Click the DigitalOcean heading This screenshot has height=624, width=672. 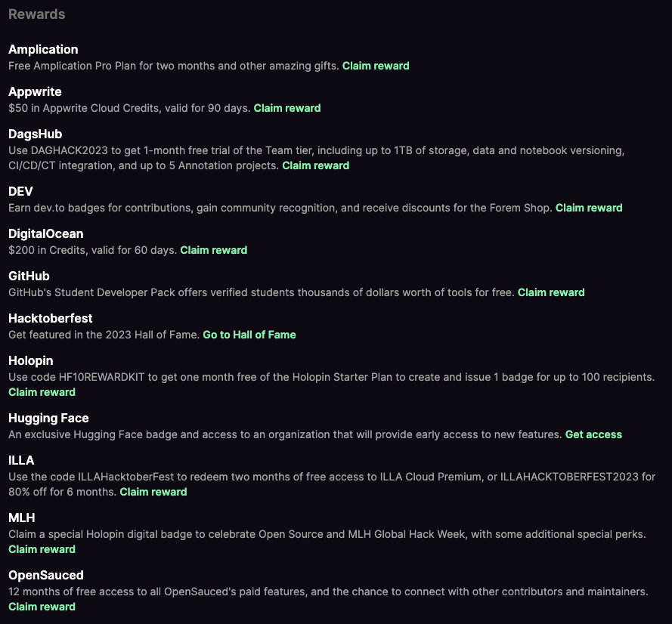pyautogui.click(x=46, y=234)
